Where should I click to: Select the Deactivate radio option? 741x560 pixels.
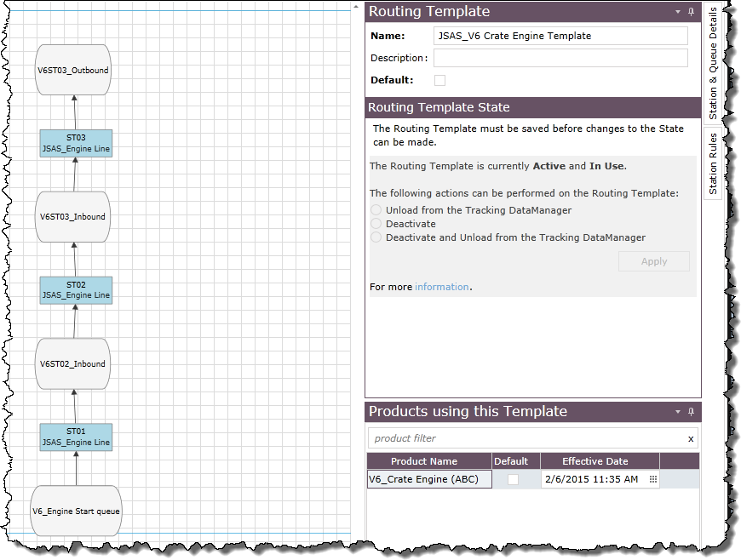(x=376, y=223)
